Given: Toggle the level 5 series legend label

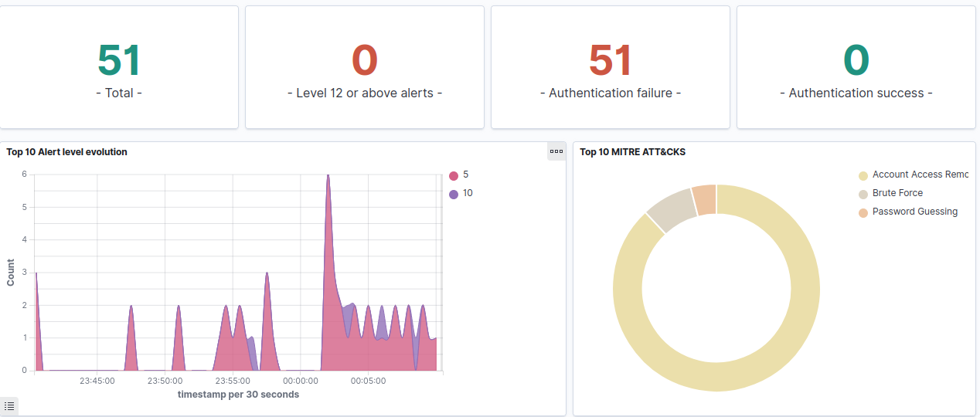Looking at the screenshot, I should click(466, 175).
